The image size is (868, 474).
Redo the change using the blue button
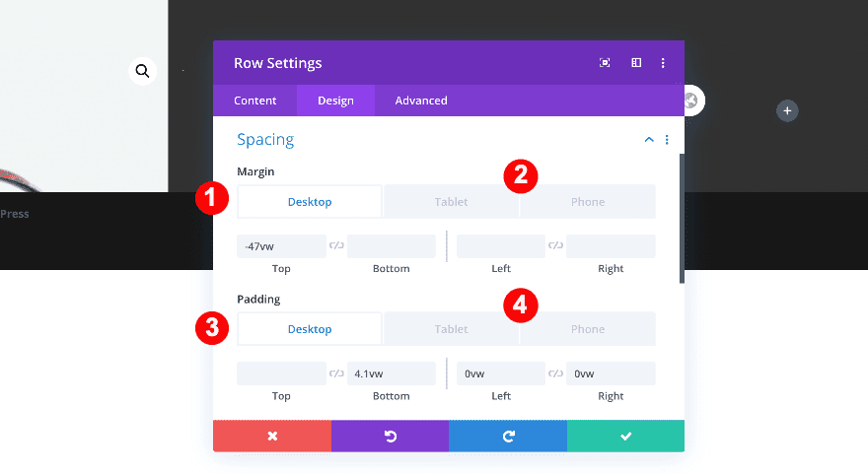[x=508, y=436]
